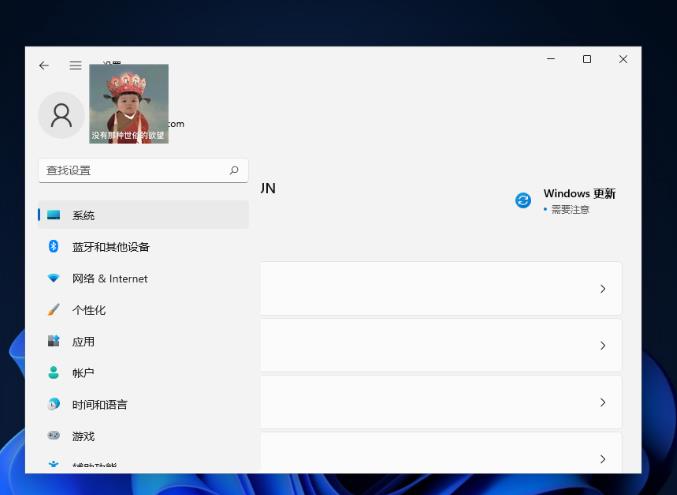The height and width of the screenshot is (495, 677).
Task: Open the fourth settings row chevron
Action: point(602,458)
